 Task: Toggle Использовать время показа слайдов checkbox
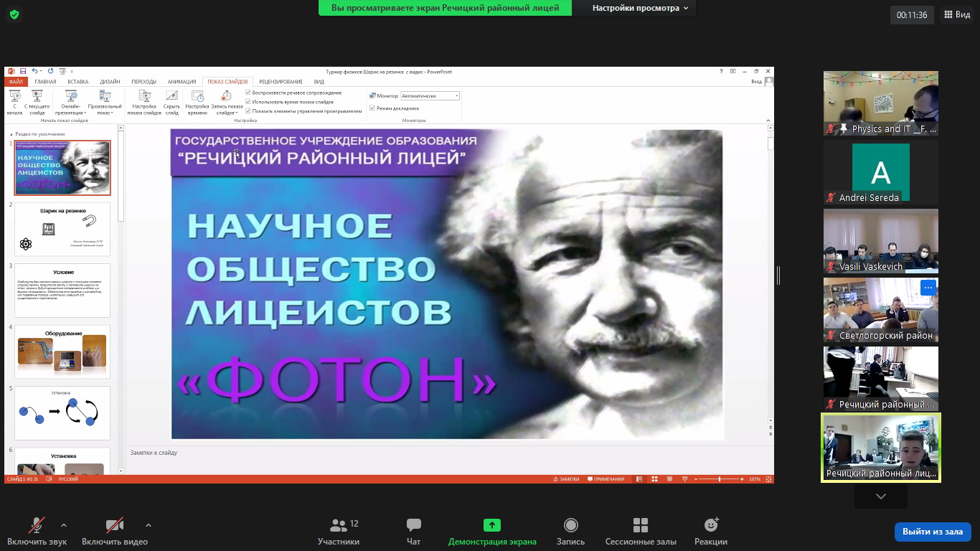248,102
